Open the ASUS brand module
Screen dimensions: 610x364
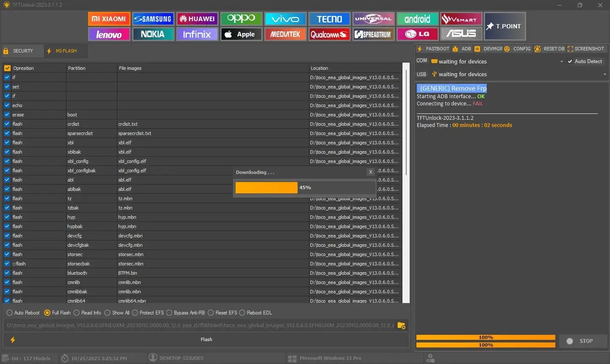coord(461,34)
